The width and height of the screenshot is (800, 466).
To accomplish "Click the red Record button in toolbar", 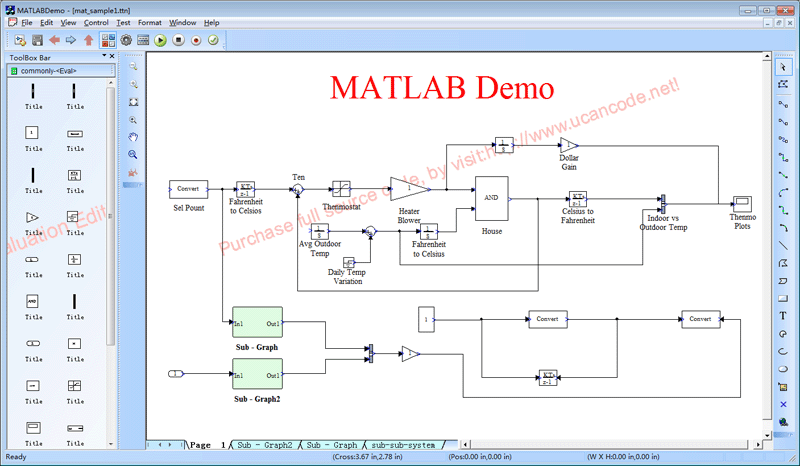I will 195,40.
